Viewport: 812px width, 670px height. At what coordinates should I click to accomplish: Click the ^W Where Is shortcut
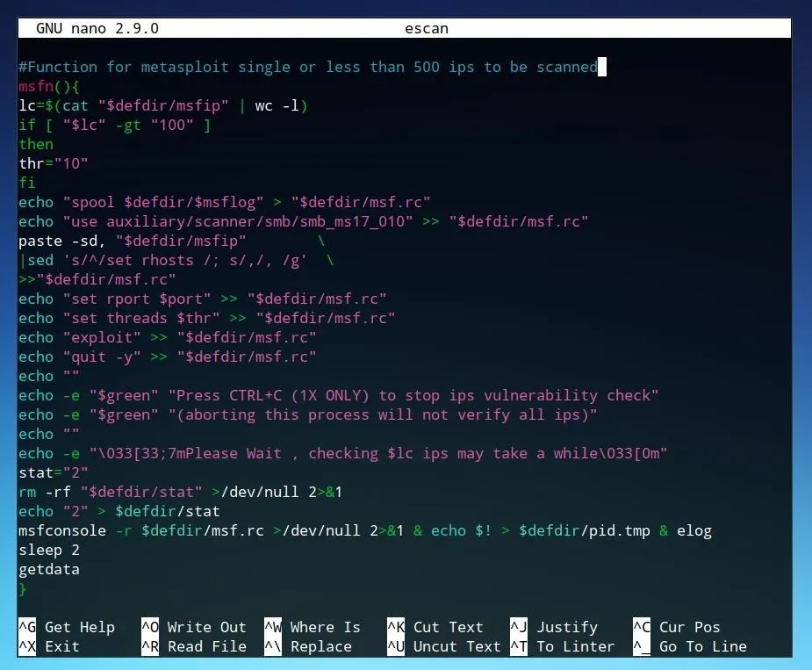pyautogui.click(x=313, y=627)
